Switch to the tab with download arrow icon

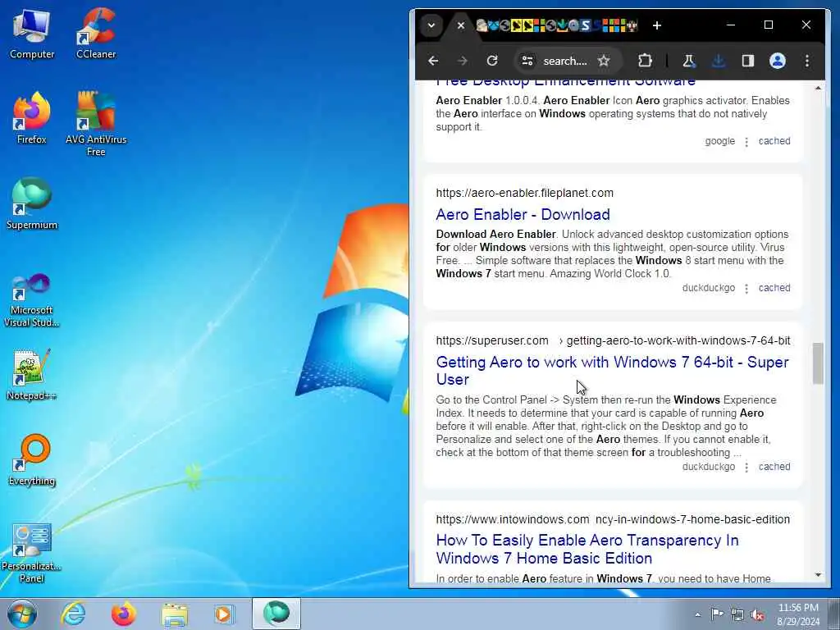(563, 25)
